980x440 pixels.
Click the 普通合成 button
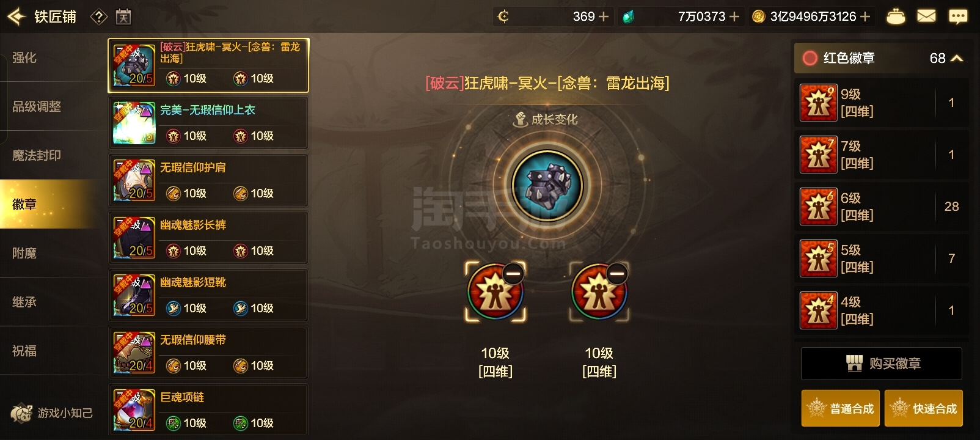click(841, 408)
